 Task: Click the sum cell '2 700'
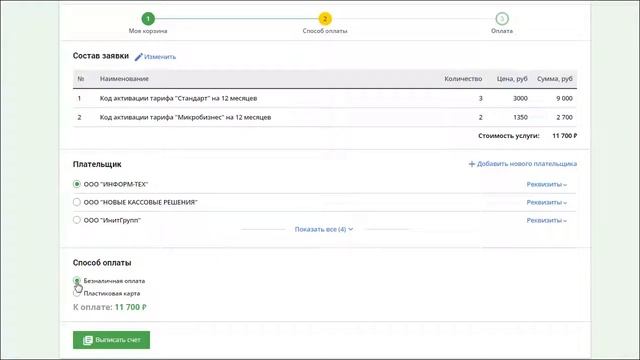pos(564,117)
